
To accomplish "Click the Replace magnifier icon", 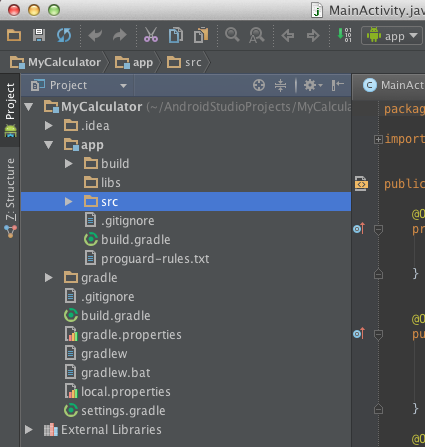I will click(257, 35).
